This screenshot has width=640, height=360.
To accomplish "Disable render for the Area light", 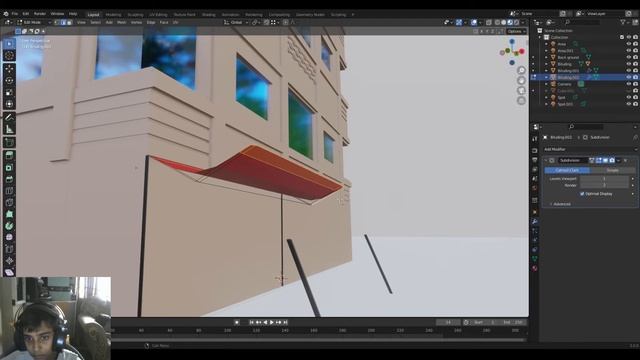I will pos(636,44).
